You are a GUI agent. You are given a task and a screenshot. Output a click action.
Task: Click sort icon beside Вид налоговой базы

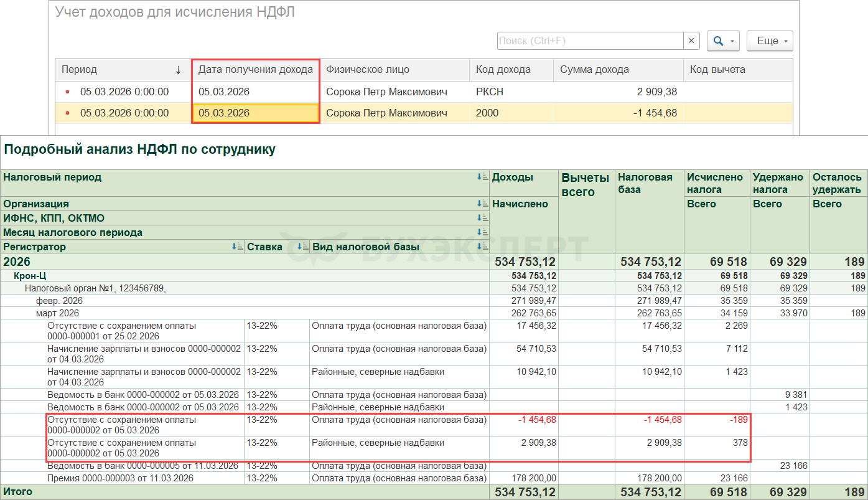(482, 247)
